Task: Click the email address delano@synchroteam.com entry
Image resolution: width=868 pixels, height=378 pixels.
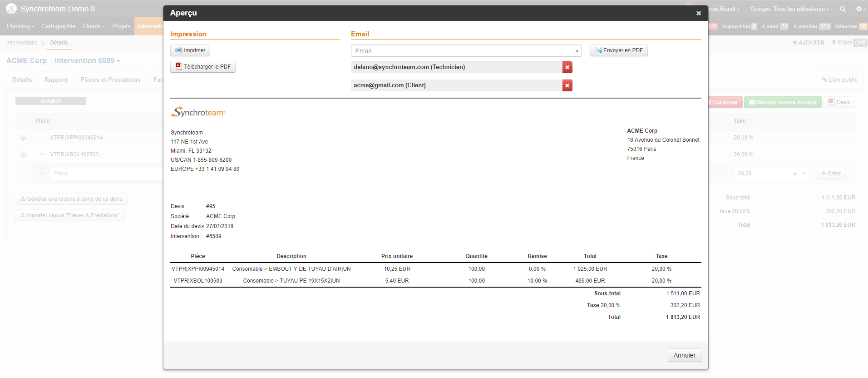Action: click(x=456, y=67)
